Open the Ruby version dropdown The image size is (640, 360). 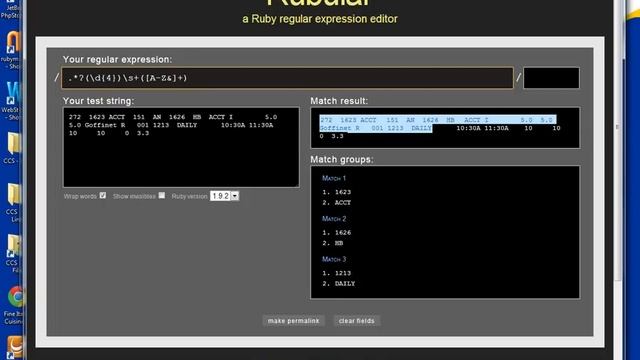(224, 196)
